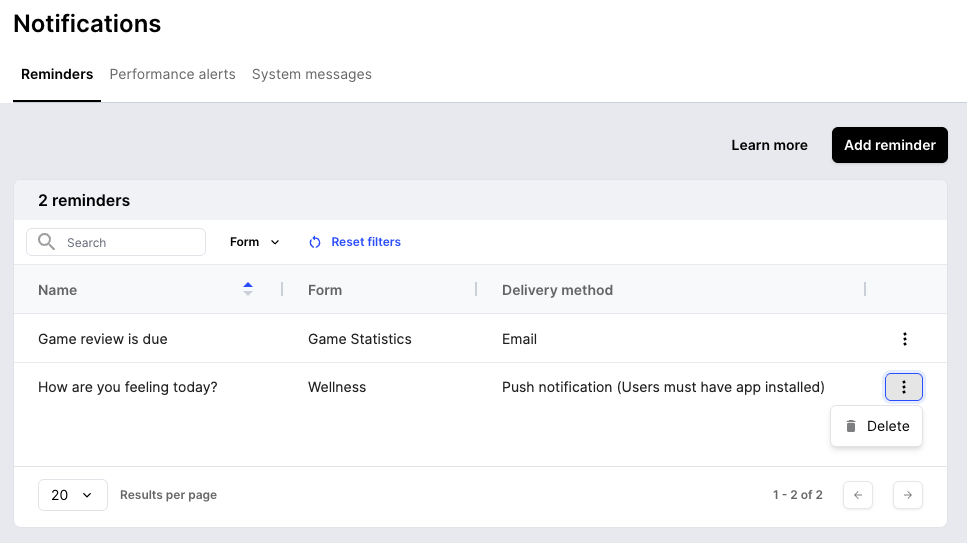Open the options menu for Game review is due
The width and height of the screenshot is (967, 543).
coord(904,339)
